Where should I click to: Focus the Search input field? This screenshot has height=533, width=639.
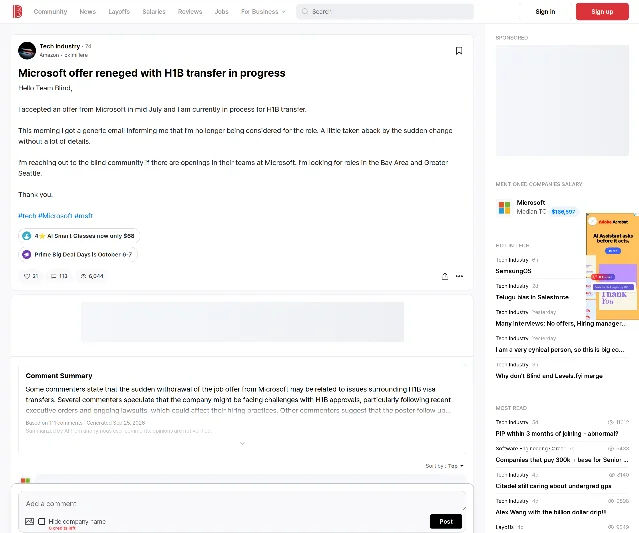385,11
